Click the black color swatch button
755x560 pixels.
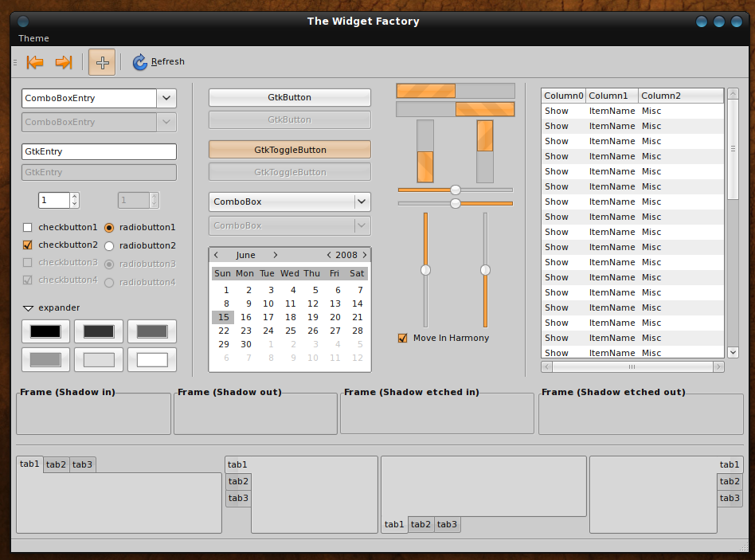click(45, 331)
